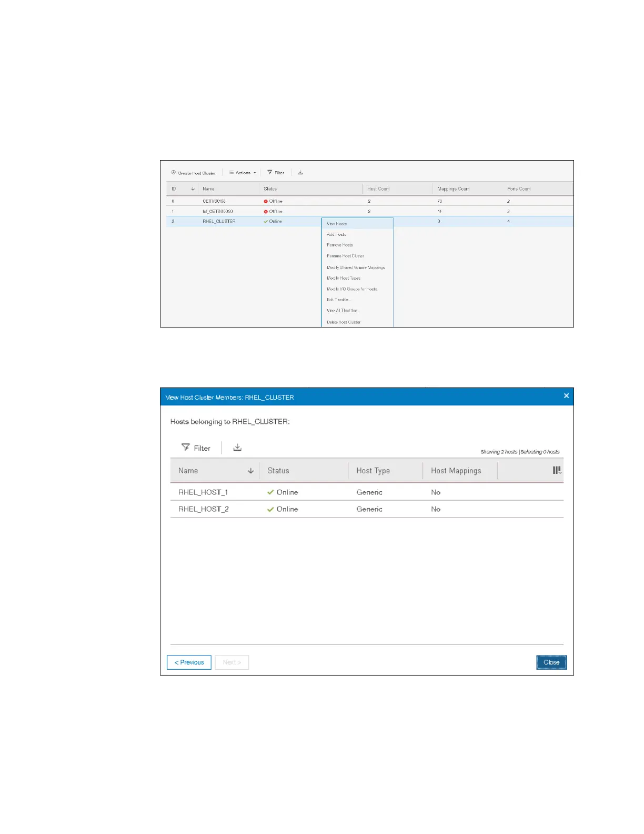Select the RHEL_HOST_1 row

pyautogui.click(x=203, y=492)
